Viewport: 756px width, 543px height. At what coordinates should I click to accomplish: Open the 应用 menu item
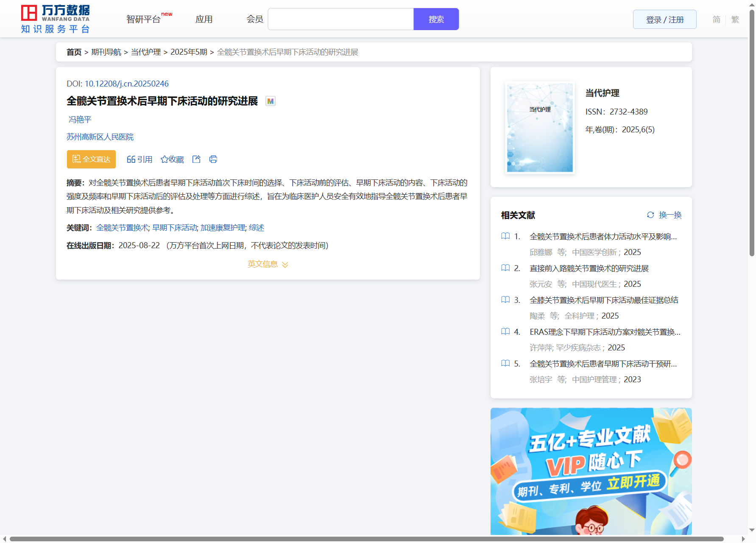point(204,20)
